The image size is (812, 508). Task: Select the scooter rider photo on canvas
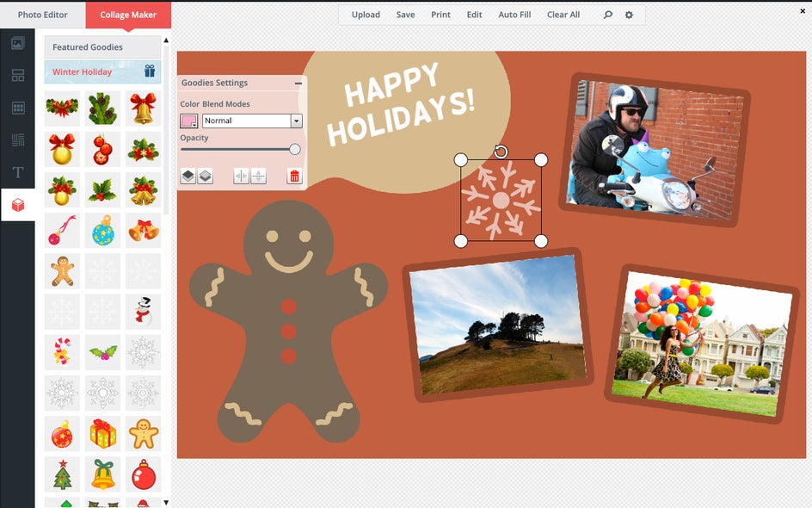tap(655, 151)
